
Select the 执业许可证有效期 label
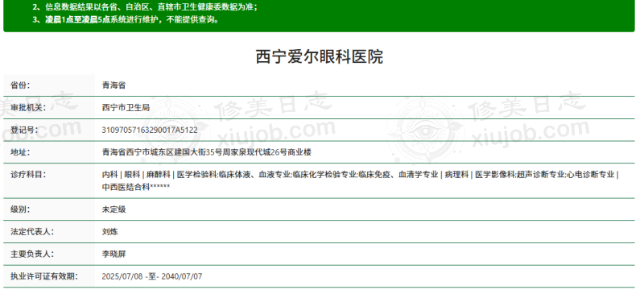(44, 276)
